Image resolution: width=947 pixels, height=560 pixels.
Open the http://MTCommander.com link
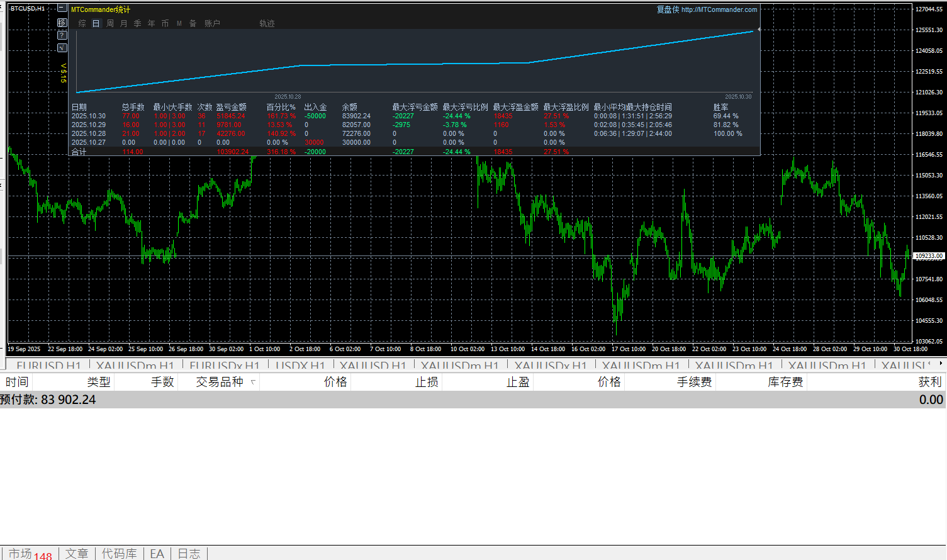click(719, 9)
